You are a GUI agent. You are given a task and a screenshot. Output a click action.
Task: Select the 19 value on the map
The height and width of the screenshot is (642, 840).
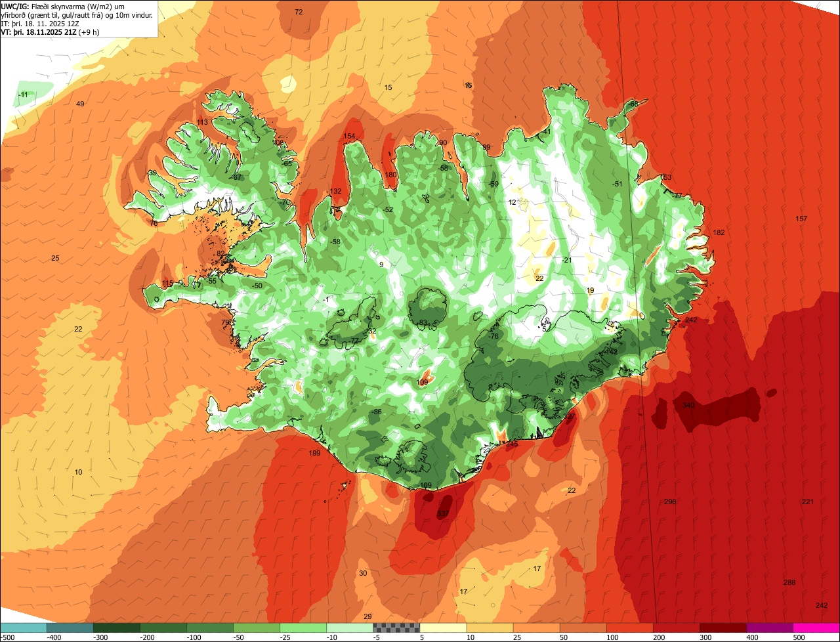[x=590, y=291]
